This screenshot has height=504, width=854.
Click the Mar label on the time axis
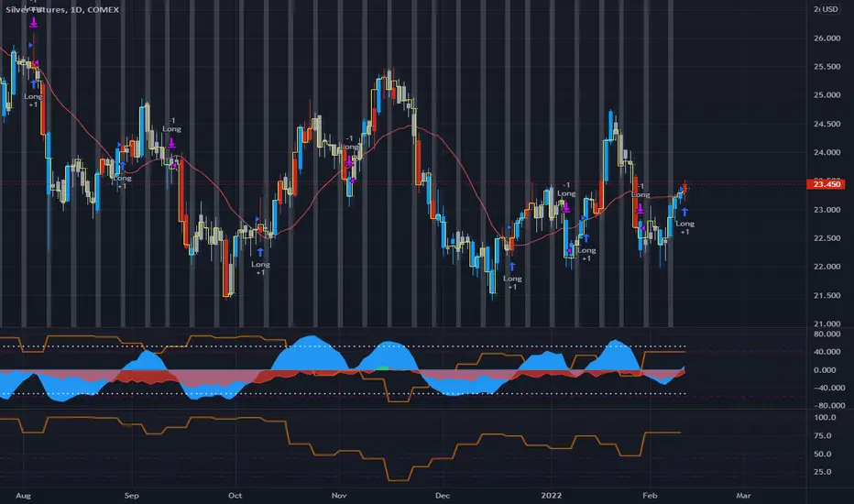click(743, 495)
